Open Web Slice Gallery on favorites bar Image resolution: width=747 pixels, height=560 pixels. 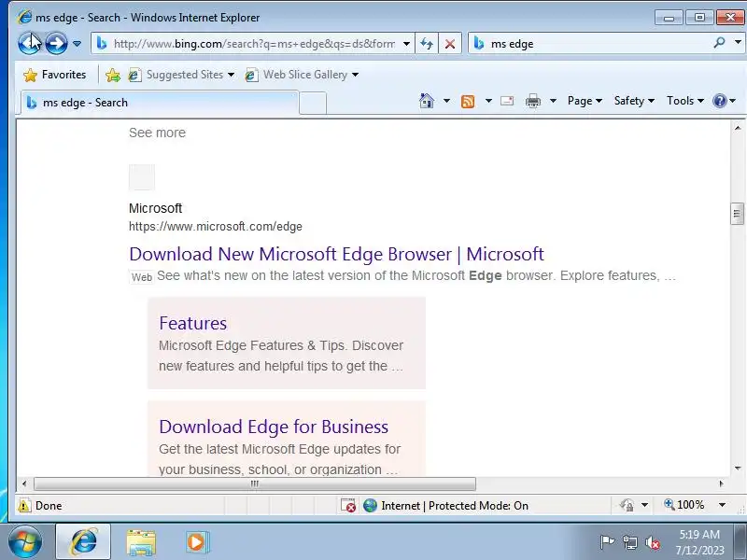[302, 75]
